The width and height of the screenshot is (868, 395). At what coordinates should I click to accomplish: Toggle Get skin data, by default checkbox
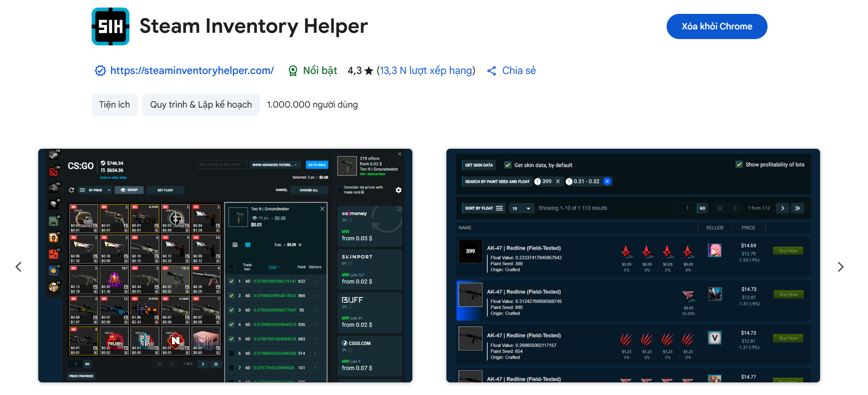(508, 165)
